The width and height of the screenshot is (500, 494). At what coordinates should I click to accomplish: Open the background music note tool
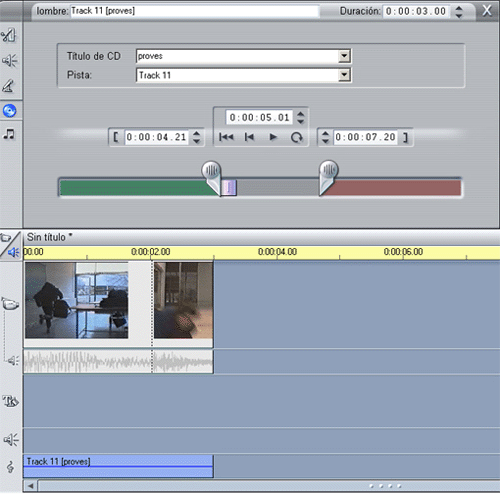[9, 134]
